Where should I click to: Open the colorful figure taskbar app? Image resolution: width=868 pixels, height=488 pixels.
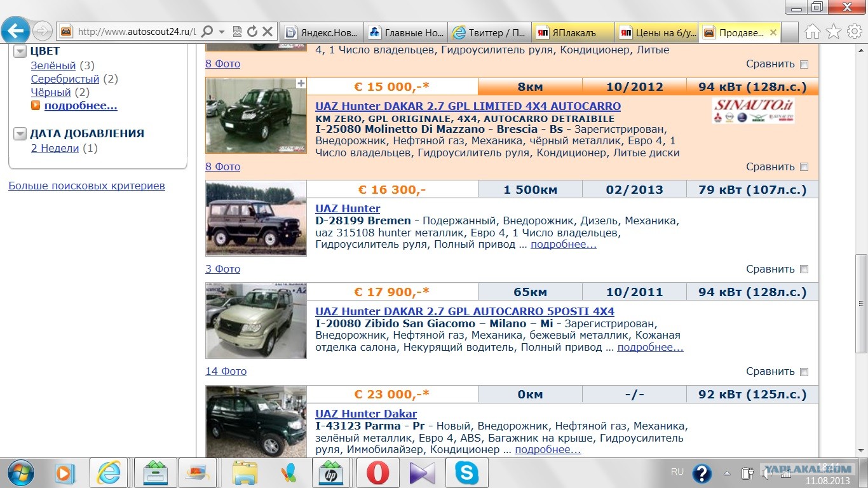click(288, 473)
